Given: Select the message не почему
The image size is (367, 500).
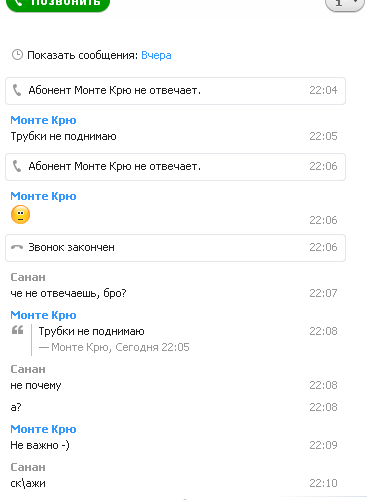Looking at the screenshot, I should tap(36, 385).
